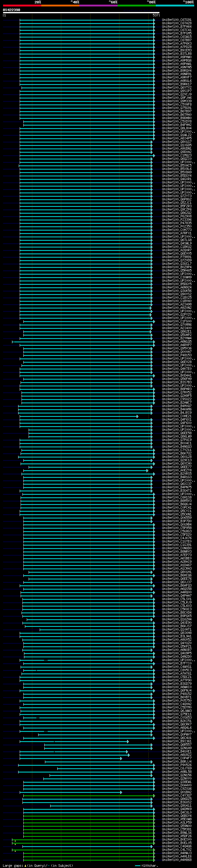Select the UniRef100_A7AT61 label

177,674
